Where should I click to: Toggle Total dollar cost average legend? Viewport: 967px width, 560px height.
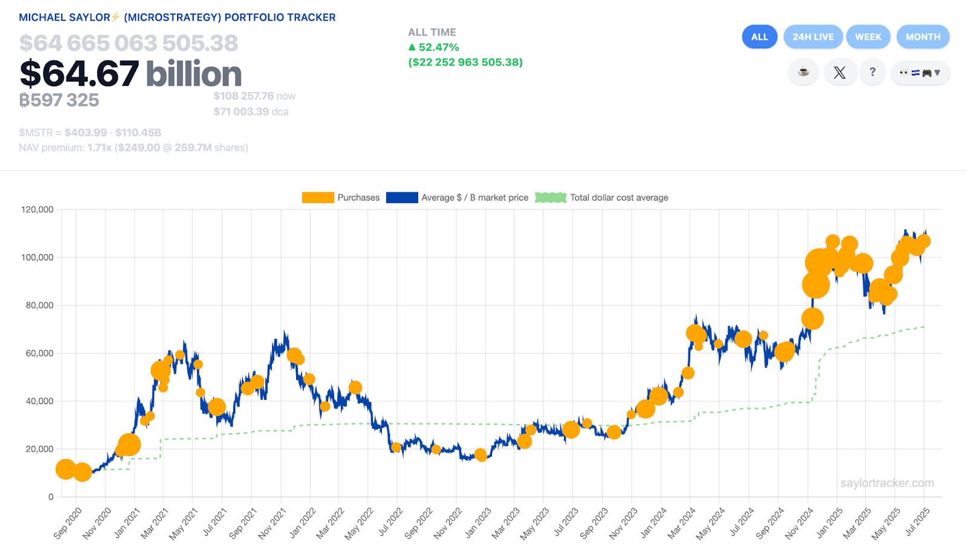point(619,198)
